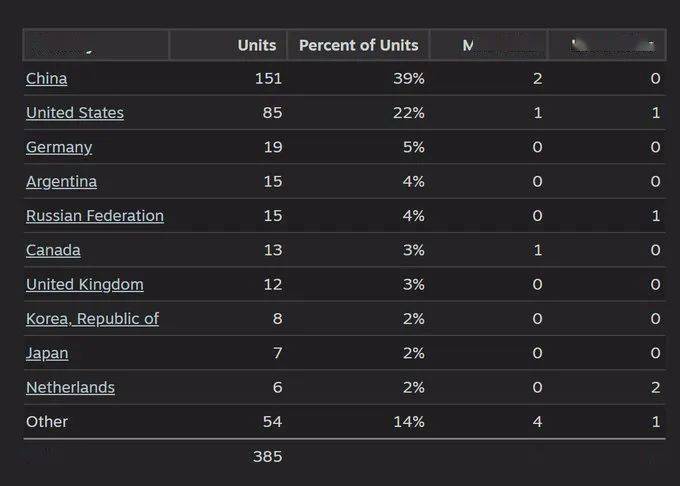
Task: Select the Argentina link
Action: (x=61, y=181)
